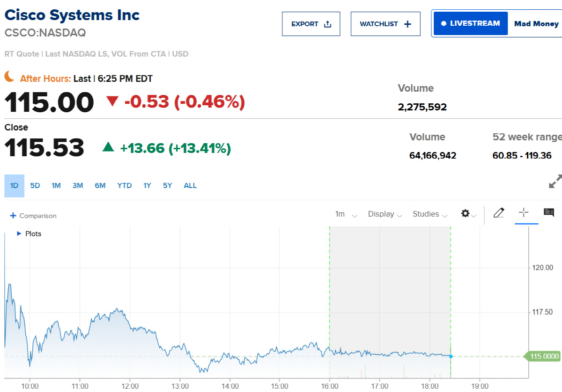Open chart settings gear menu
Image resolution: width=562 pixels, height=392 pixels.
click(468, 214)
